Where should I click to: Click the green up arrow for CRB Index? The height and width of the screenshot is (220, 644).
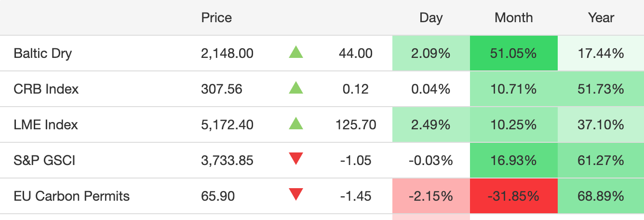click(x=295, y=88)
